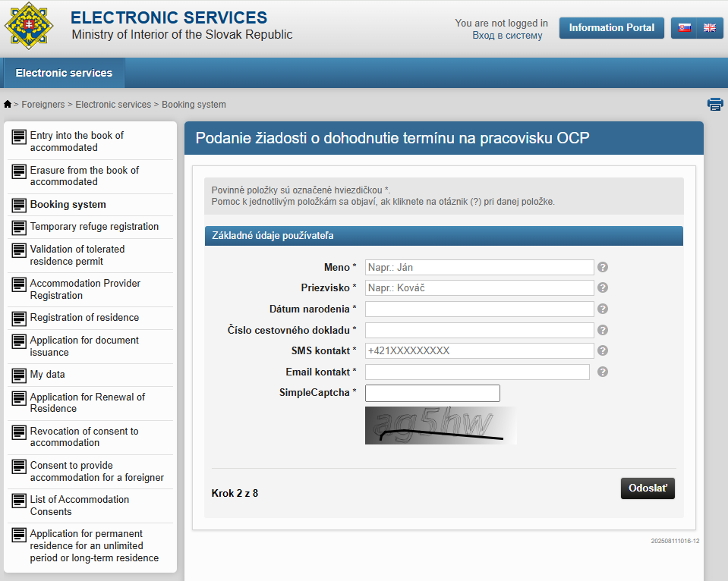Select Temporary refuge registration in sidebar
Image resolution: width=728 pixels, height=581 pixels.
click(94, 227)
